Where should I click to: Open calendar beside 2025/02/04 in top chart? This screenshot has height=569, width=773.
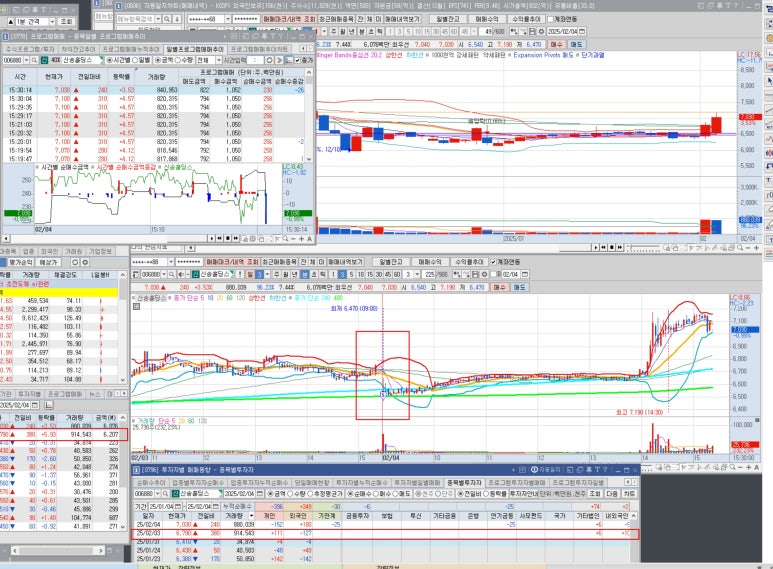582,31
